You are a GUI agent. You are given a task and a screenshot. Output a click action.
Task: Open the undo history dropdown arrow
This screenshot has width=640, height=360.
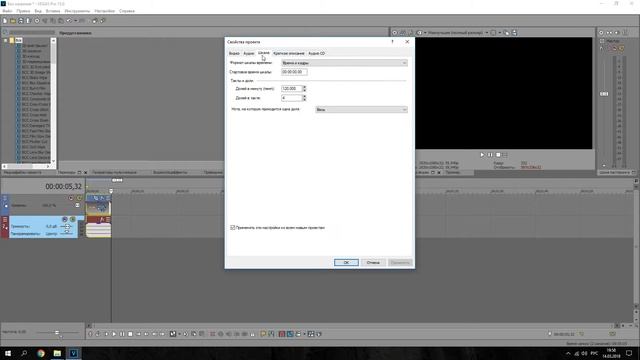click(x=76, y=21)
